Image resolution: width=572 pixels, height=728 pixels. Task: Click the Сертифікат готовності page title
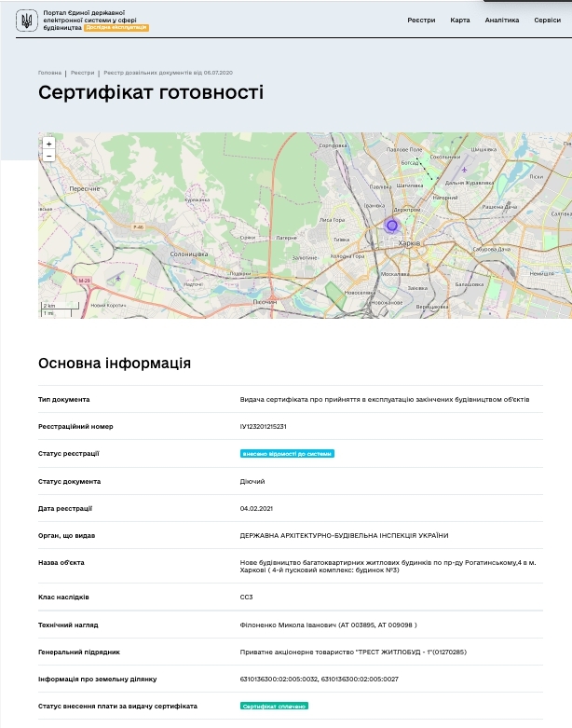(151, 92)
